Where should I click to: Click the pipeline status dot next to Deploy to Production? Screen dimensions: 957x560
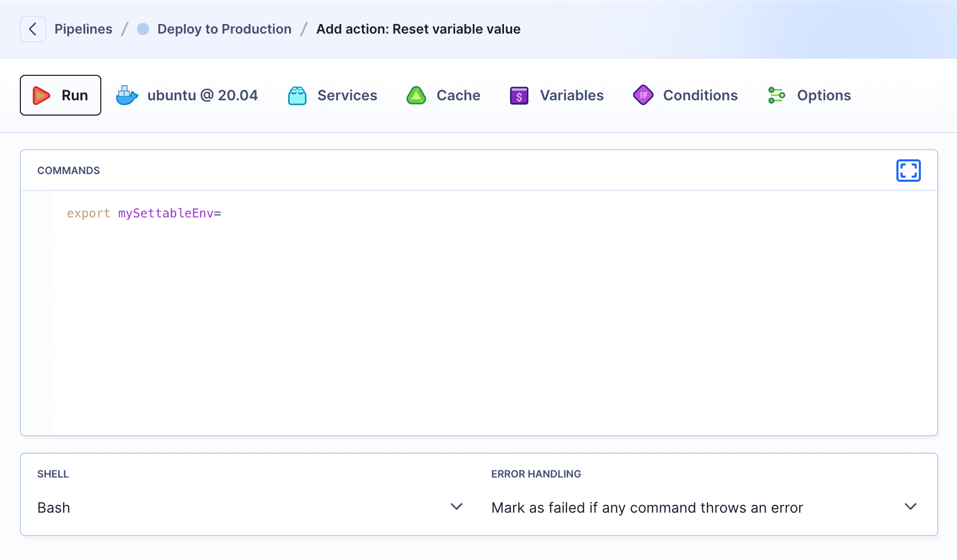pos(143,29)
